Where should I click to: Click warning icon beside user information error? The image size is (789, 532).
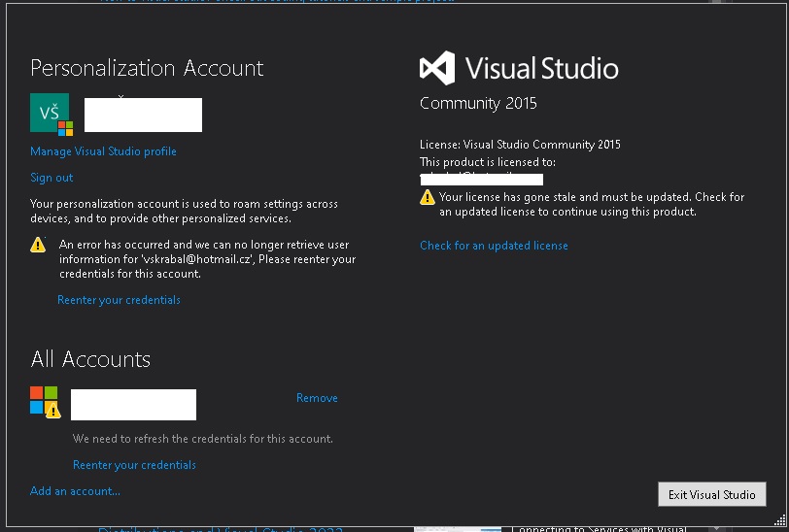[38, 246]
